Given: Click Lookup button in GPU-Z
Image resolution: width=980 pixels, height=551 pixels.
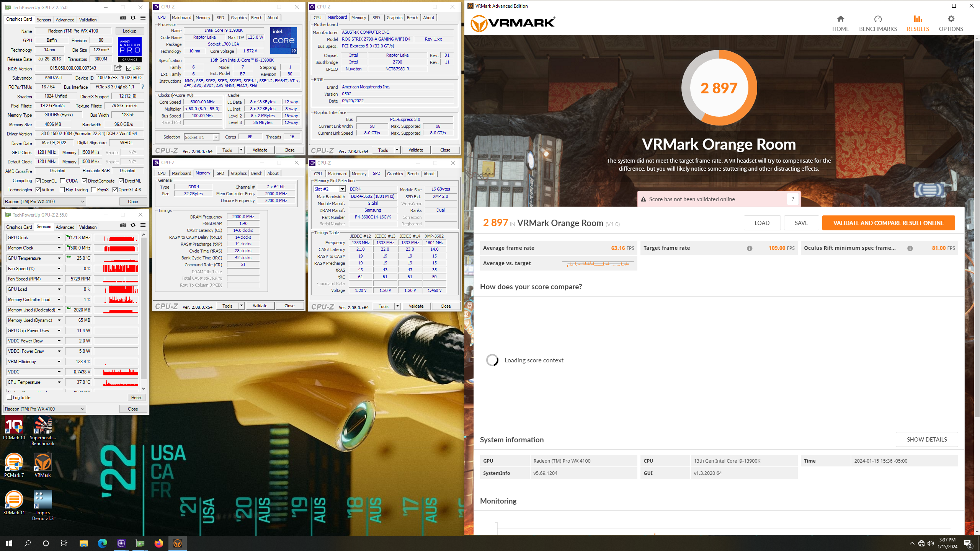Looking at the screenshot, I should tap(129, 31).
